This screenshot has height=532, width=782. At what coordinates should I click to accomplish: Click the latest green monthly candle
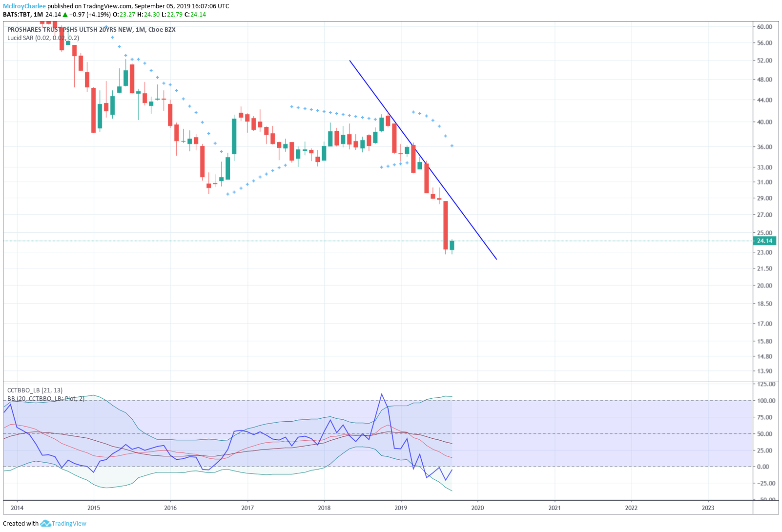(x=452, y=245)
